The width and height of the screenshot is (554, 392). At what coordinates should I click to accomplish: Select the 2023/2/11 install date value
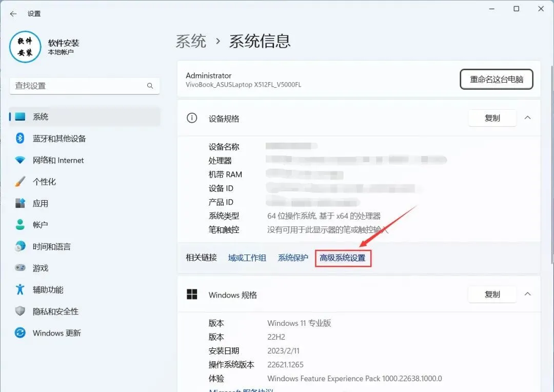pyautogui.click(x=283, y=350)
